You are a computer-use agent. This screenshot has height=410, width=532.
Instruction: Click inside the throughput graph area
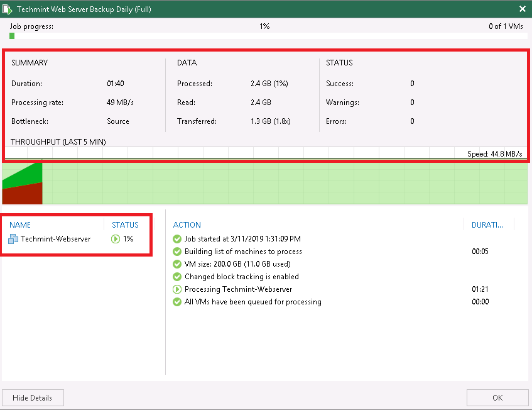(264, 184)
